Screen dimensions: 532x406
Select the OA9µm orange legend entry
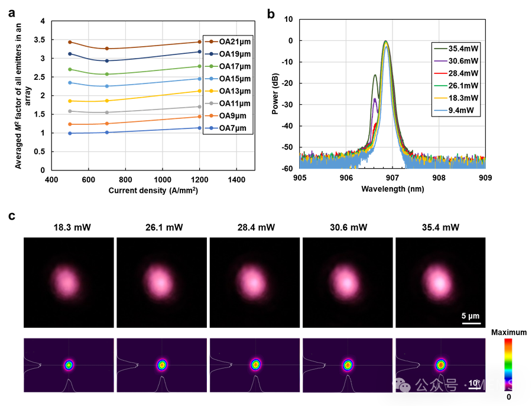[x=227, y=116]
